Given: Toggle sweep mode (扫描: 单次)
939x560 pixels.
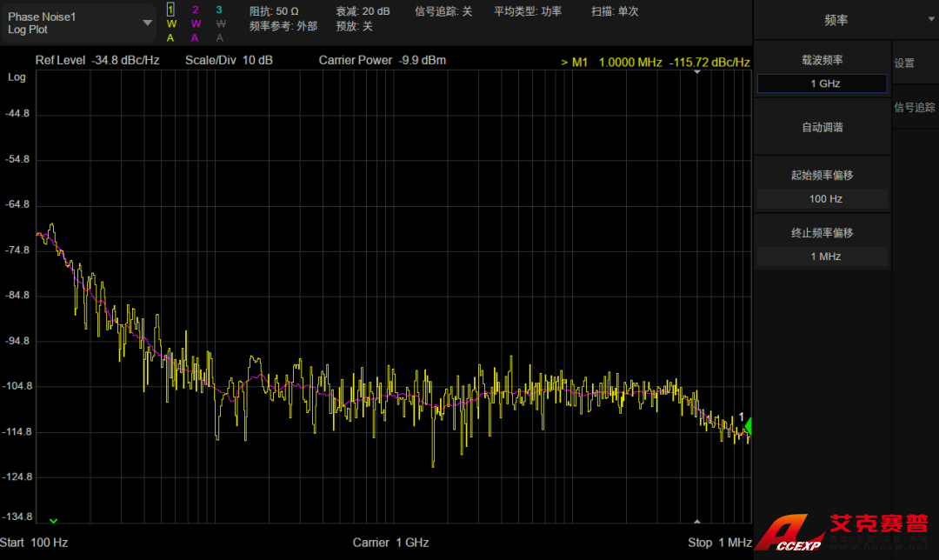Looking at the screenshot, I should (615, 11).
